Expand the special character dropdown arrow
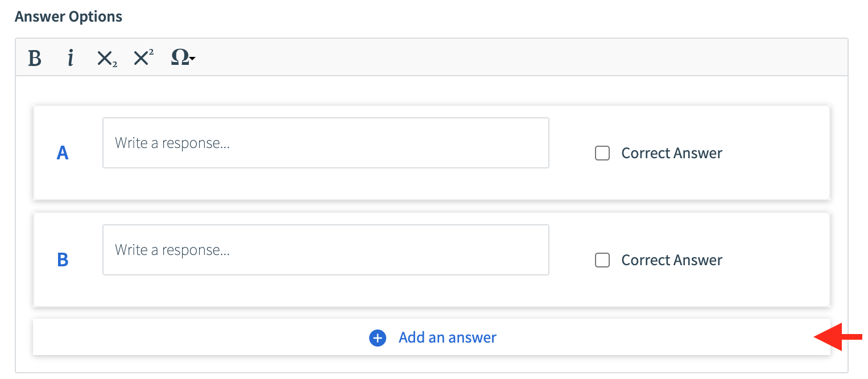 coord(192,59)
